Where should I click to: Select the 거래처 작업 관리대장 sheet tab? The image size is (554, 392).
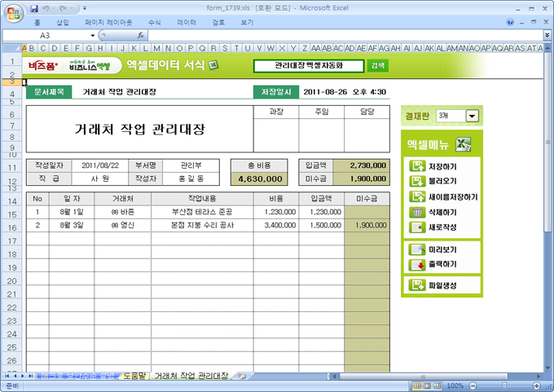(x=191, y=376)
